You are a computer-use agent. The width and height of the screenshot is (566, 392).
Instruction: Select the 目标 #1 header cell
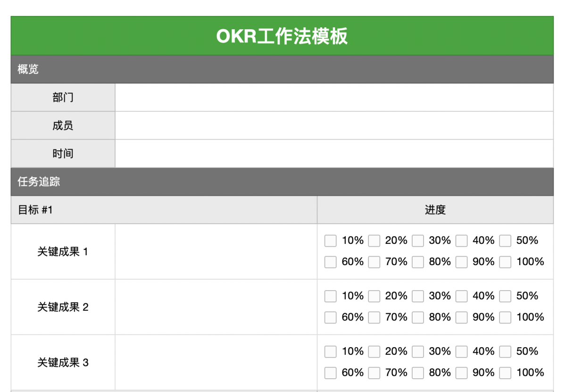(x=164, y=210)
